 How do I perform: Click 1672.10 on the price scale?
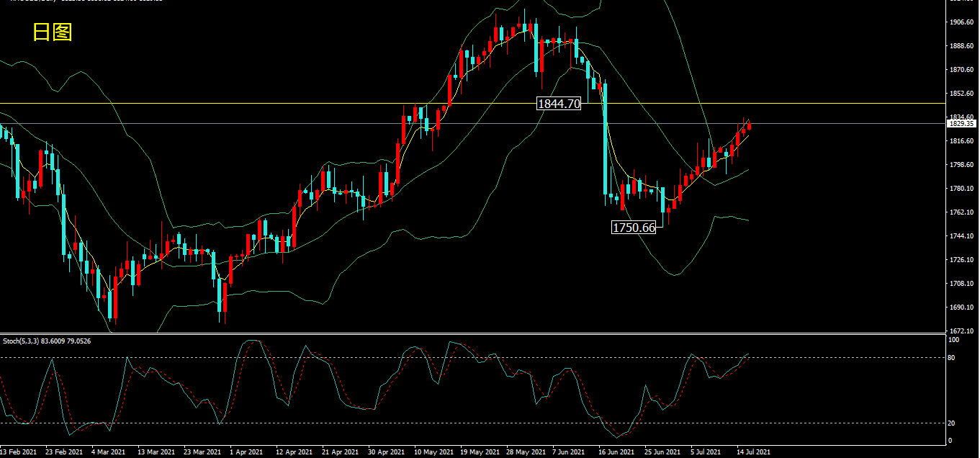pyautogui.click(x=962, y=331)
